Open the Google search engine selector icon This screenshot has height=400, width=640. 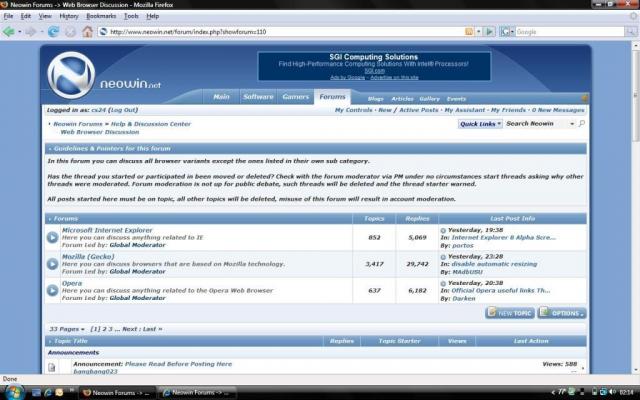tap(506, 31)
